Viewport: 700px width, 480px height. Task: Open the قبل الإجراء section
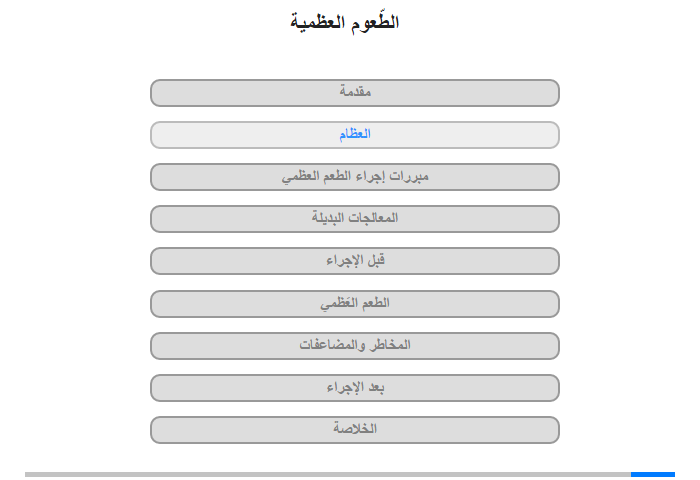[354, 261]
